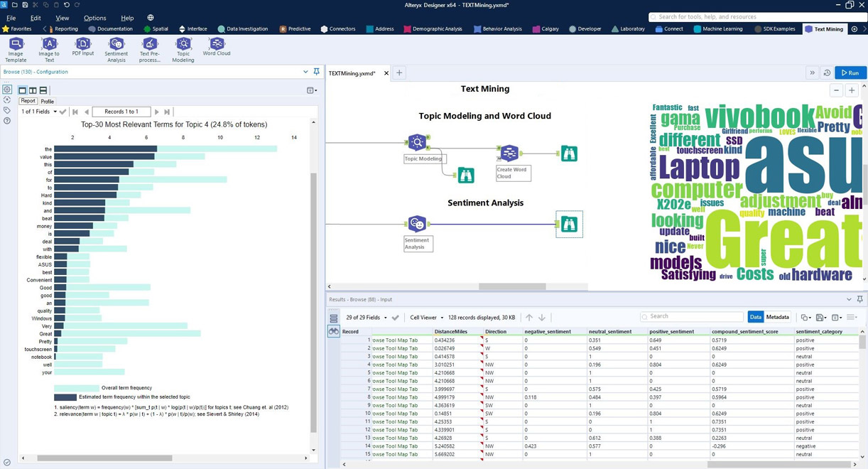868x469 pixels.
Task: Pick the PDF Input tool
Action: click(82, 47)
